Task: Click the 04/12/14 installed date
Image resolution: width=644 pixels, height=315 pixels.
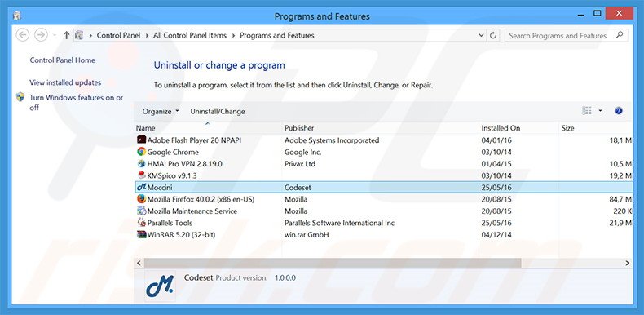Action: 496,234
